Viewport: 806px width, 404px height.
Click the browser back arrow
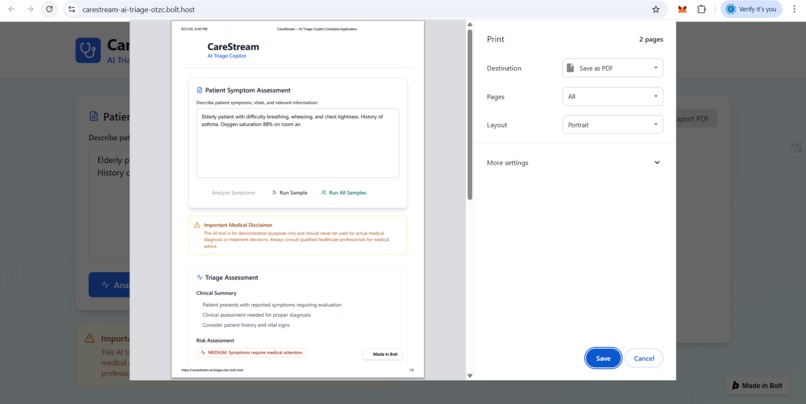[12, 9]
